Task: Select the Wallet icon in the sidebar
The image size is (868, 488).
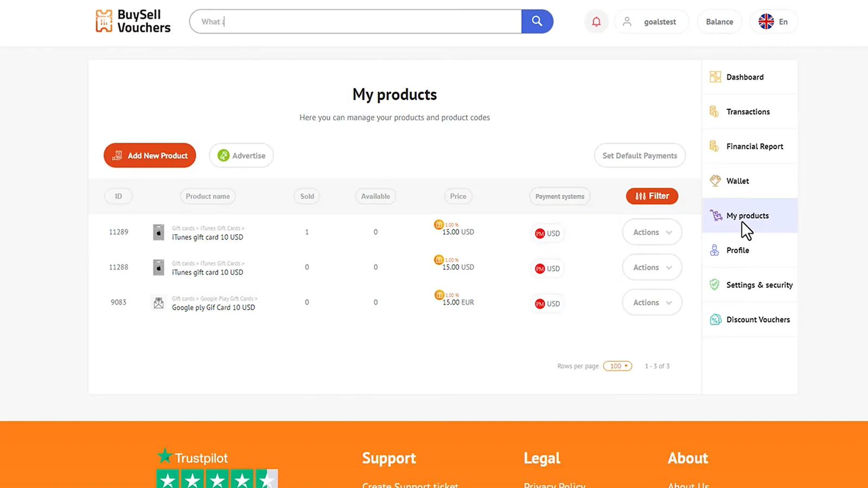Action: click(714, 181)
